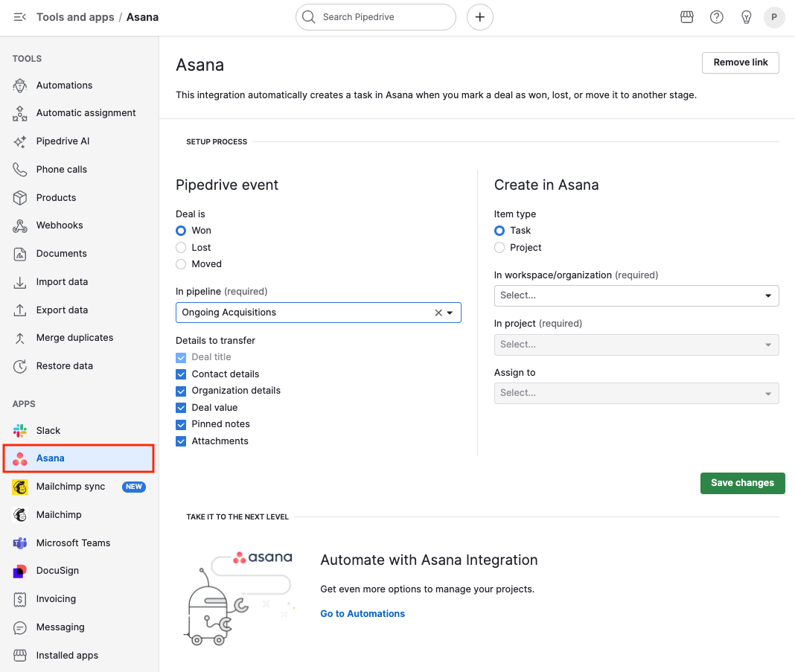Collapse the sidebar with the menu icon

tap(20, 17)
